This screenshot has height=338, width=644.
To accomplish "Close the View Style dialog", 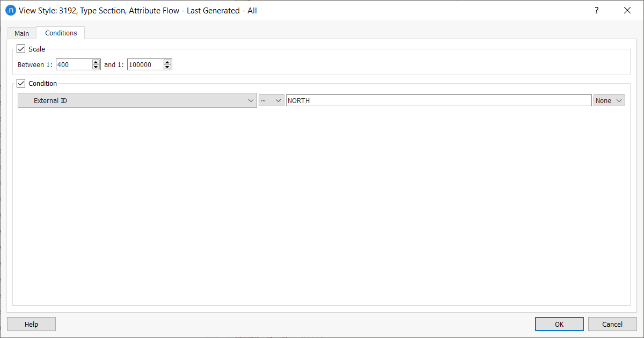I will pos(627,10).
